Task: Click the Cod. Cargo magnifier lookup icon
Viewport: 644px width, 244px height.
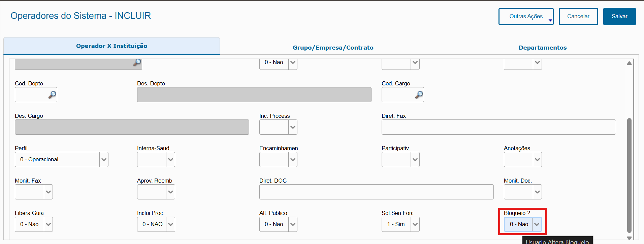Action: 419,95
